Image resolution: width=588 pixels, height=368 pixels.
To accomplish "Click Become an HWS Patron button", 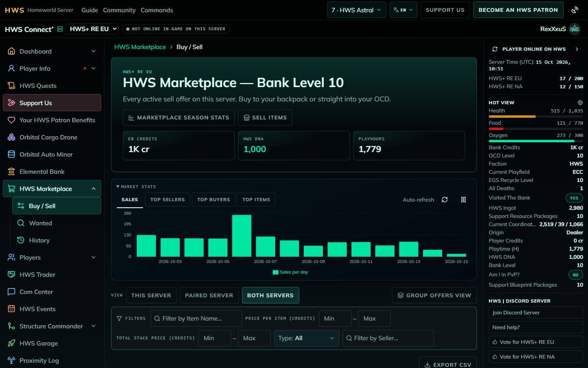I will (518, 10).
